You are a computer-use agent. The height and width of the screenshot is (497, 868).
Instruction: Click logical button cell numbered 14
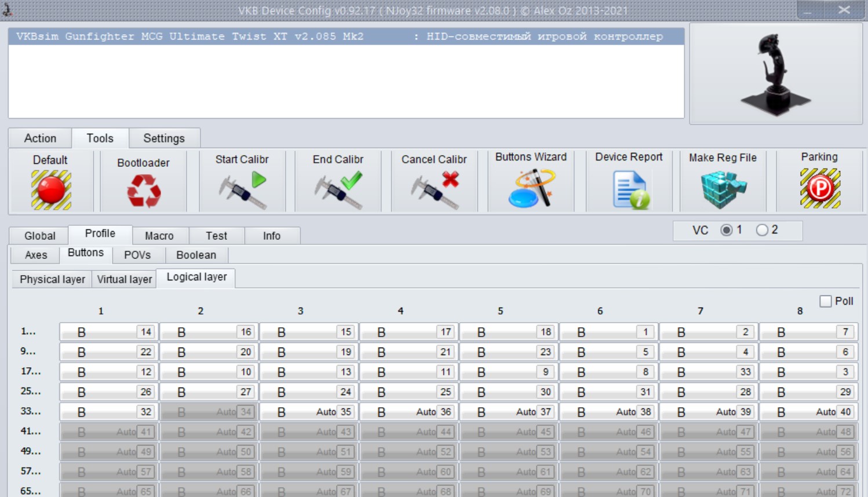click(109, 332)
